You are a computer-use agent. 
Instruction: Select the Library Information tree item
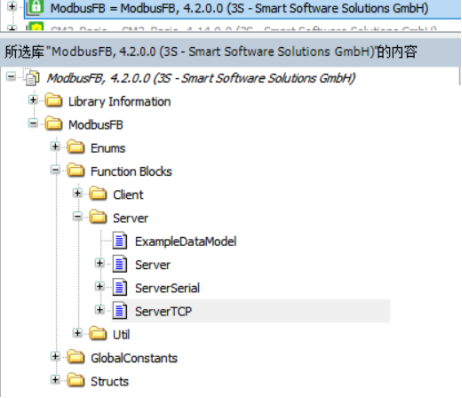120,101
